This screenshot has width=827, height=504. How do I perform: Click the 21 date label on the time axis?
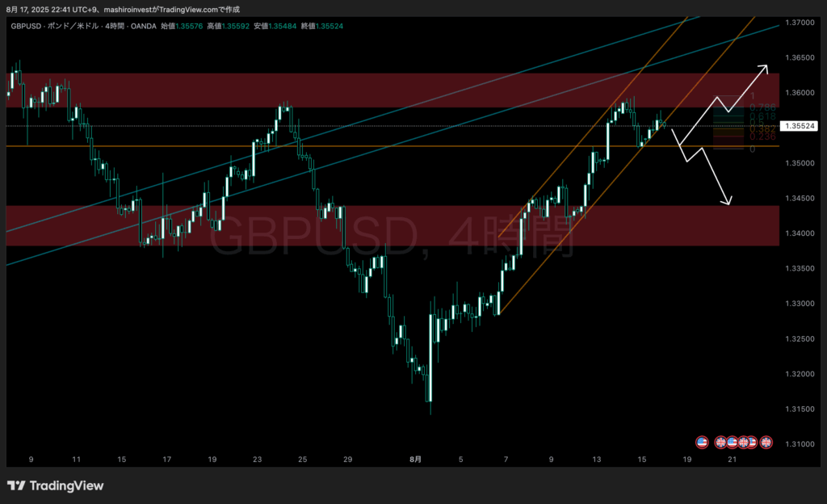pos(732,460)
